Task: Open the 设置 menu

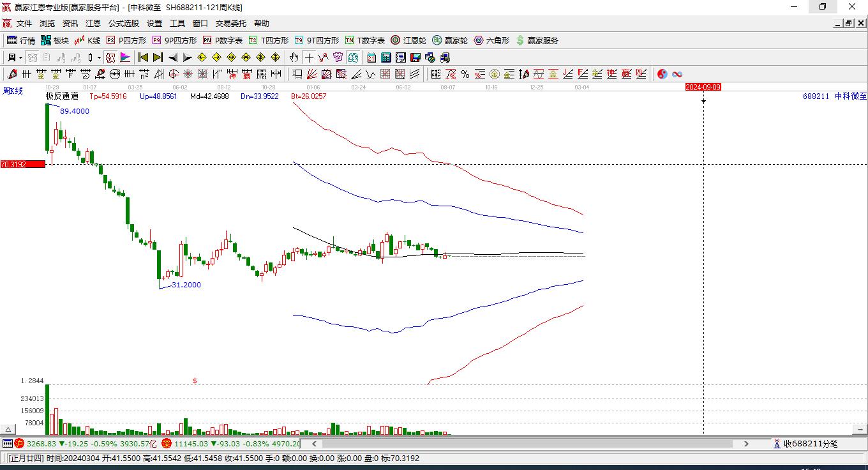Action: pyautogui.click(x=154, y=24)
